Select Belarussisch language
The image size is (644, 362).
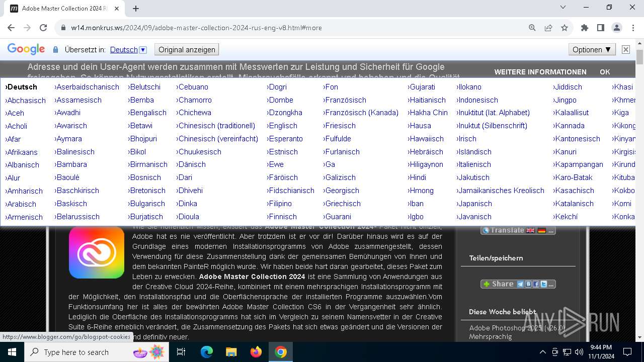77,217
